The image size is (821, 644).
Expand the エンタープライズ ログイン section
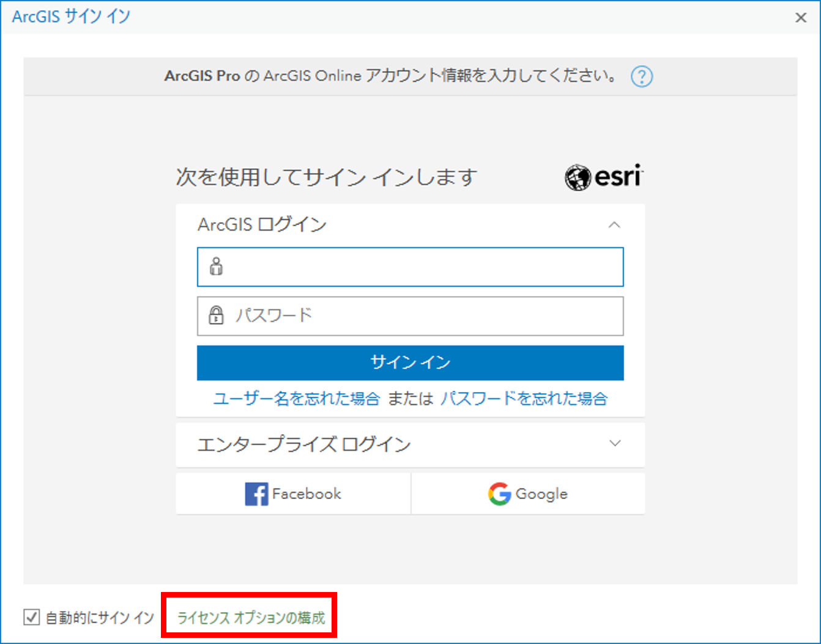[410, 445]
